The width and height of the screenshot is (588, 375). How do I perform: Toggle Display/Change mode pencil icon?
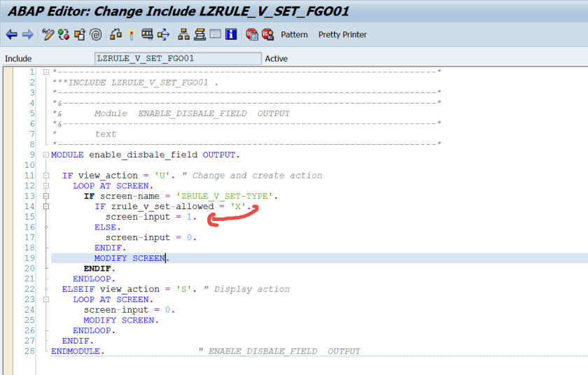(48, 34)
